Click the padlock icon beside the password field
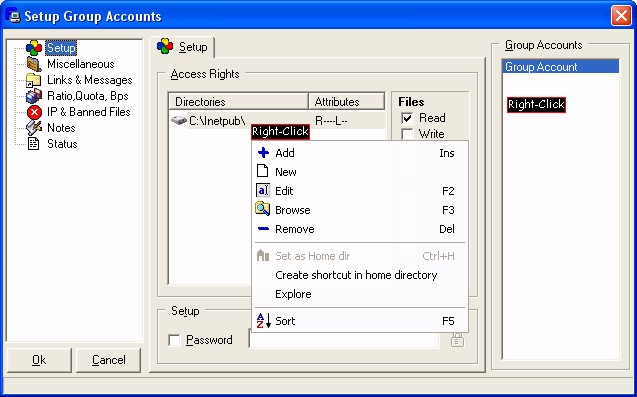The width and height of the screenshot is (637, 397). click(457, 340)
